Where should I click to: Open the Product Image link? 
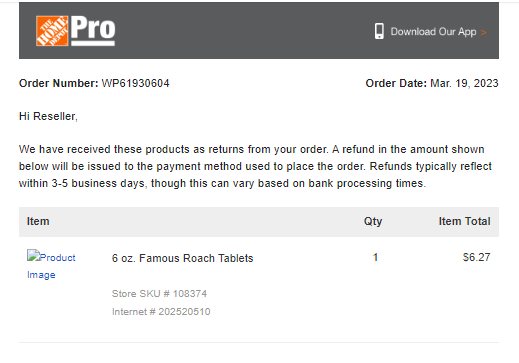pos(51,266)
